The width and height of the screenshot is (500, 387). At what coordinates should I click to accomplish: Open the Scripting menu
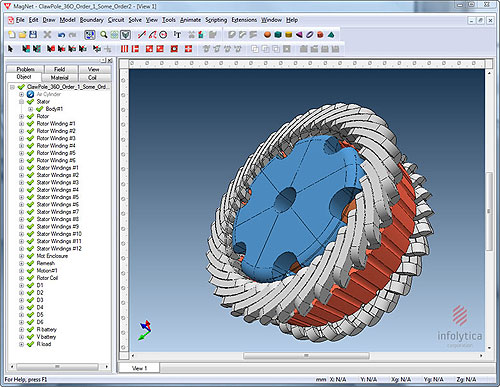point(216,20)
